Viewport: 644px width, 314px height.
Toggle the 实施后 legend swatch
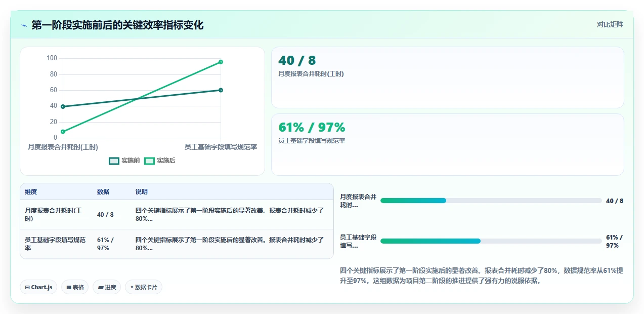pos(149,161)
